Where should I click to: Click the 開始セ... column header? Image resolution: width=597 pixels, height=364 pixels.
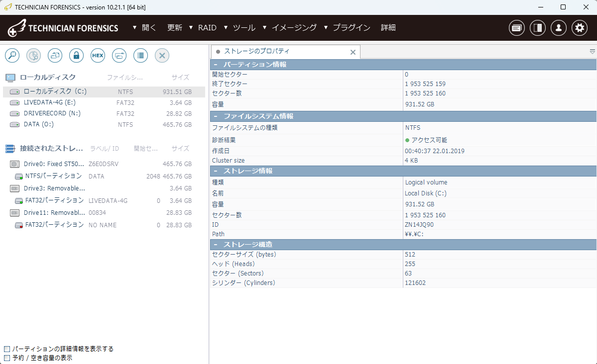pos(146,149)
